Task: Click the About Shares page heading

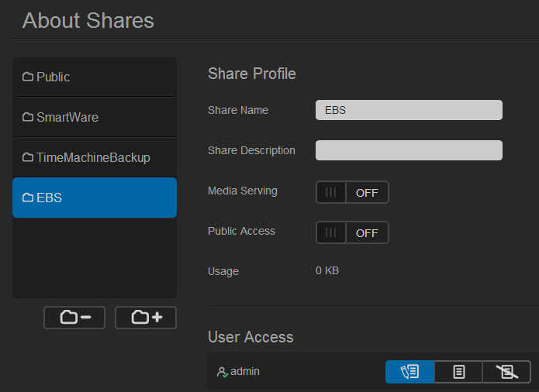Action: [x=88, y=21]
